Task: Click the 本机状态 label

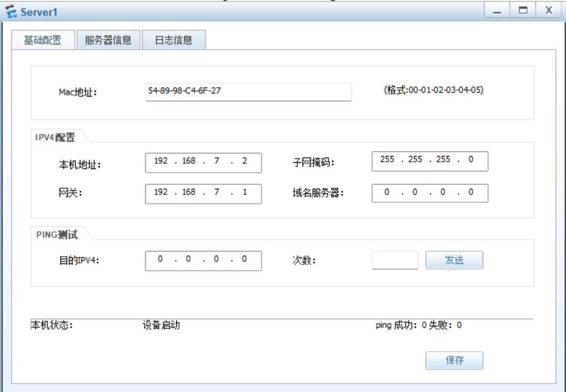Action: (52, 326)
